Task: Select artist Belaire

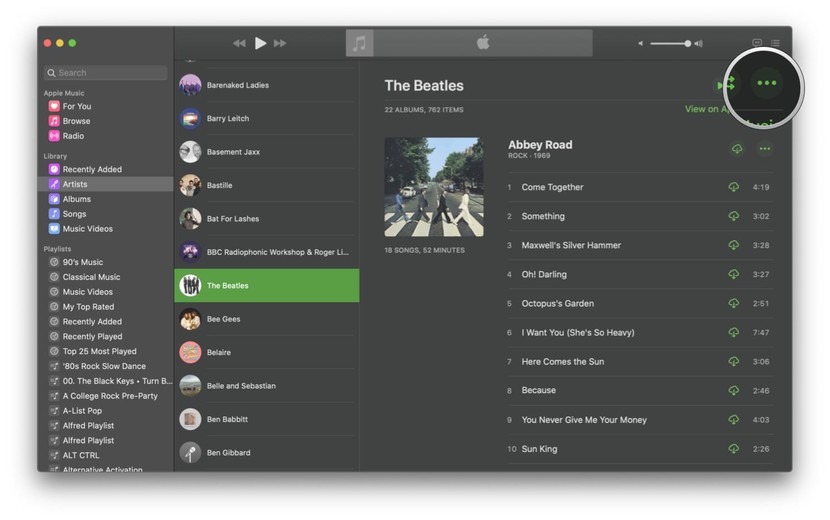Action: tap(267, 352)
